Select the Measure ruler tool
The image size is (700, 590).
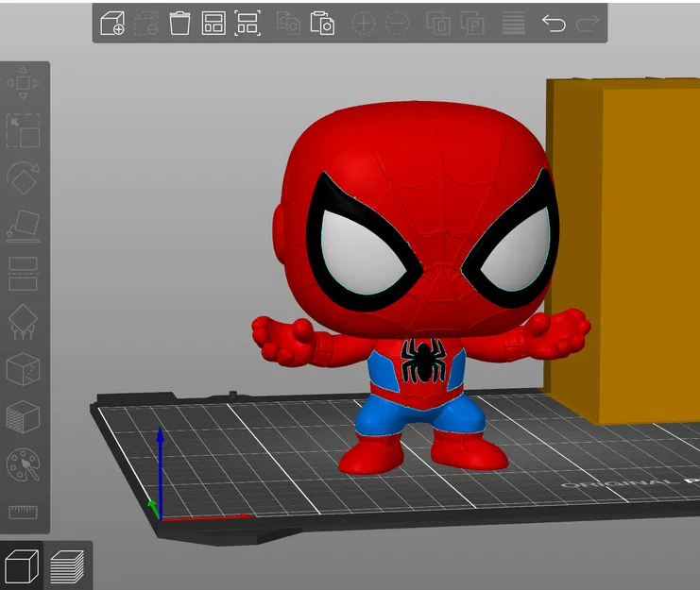click(23, 512)
